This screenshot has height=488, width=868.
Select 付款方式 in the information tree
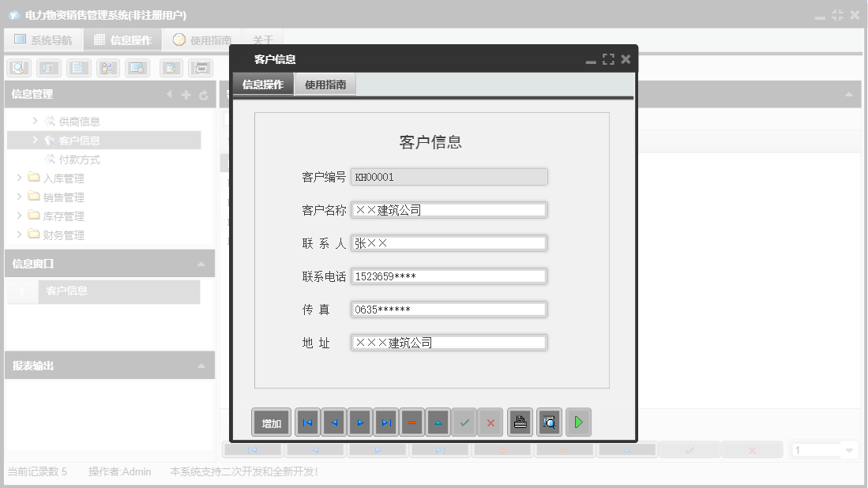73,159
